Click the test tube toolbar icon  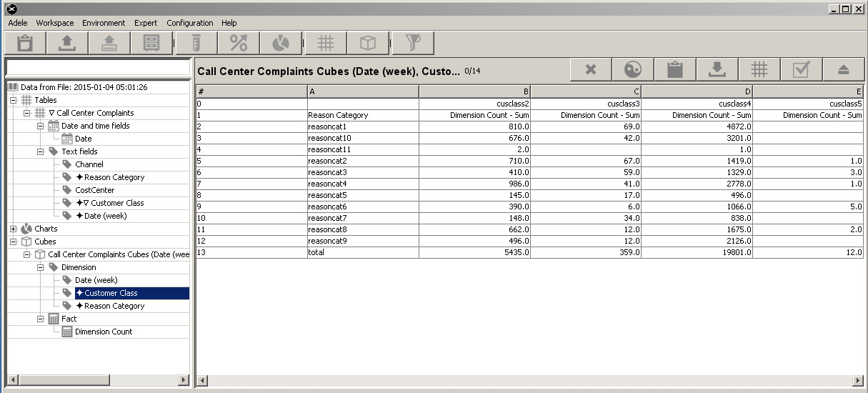(x=196, y=43)
